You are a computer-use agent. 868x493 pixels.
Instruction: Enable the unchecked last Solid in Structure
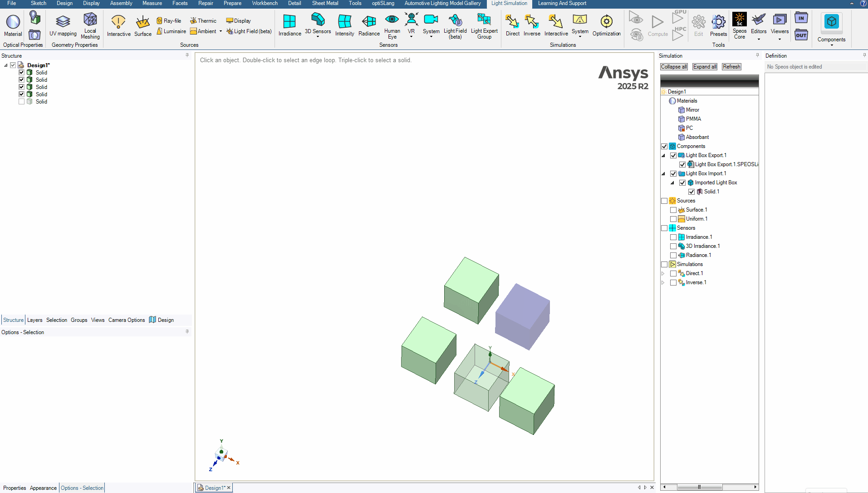21,101
